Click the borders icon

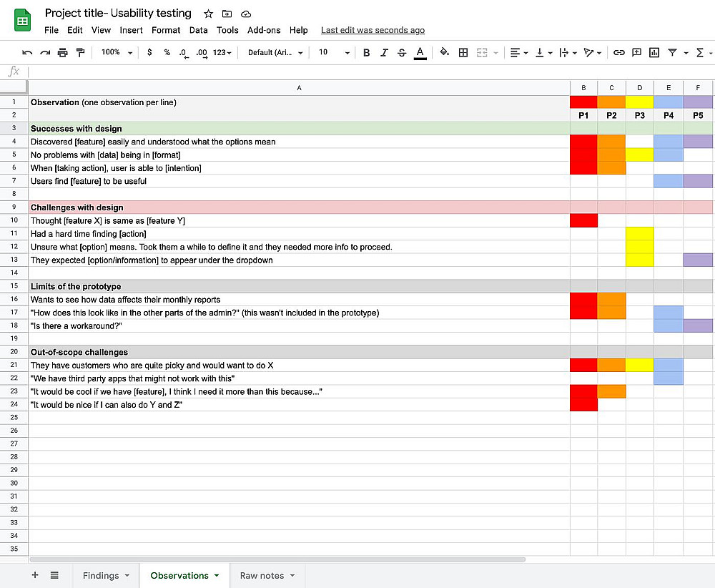[x=463, y=52]
